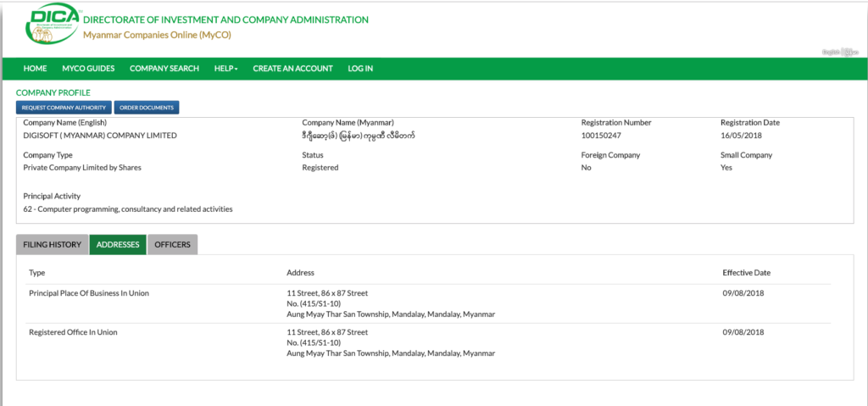Click registration date 16/05/2018

tap(741, 135)
